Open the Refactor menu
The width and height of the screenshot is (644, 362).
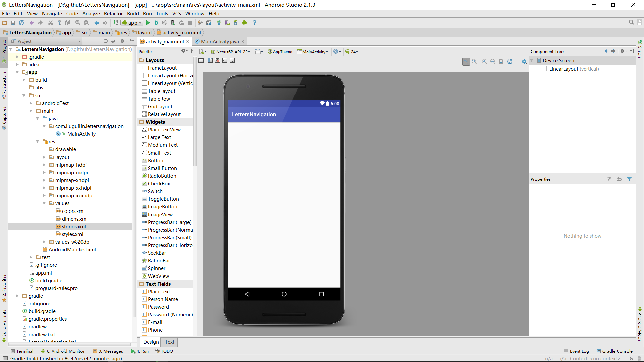113,14
